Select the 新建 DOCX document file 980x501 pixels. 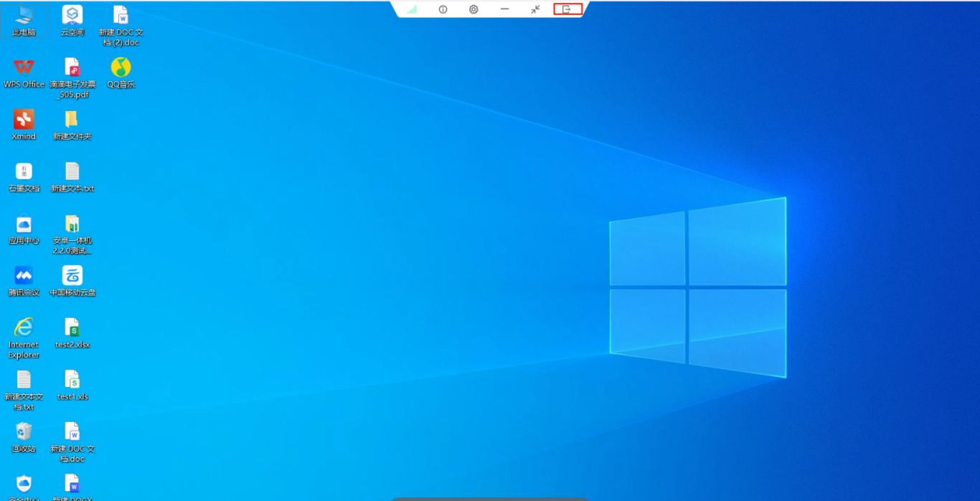click(x=72, y=487)
